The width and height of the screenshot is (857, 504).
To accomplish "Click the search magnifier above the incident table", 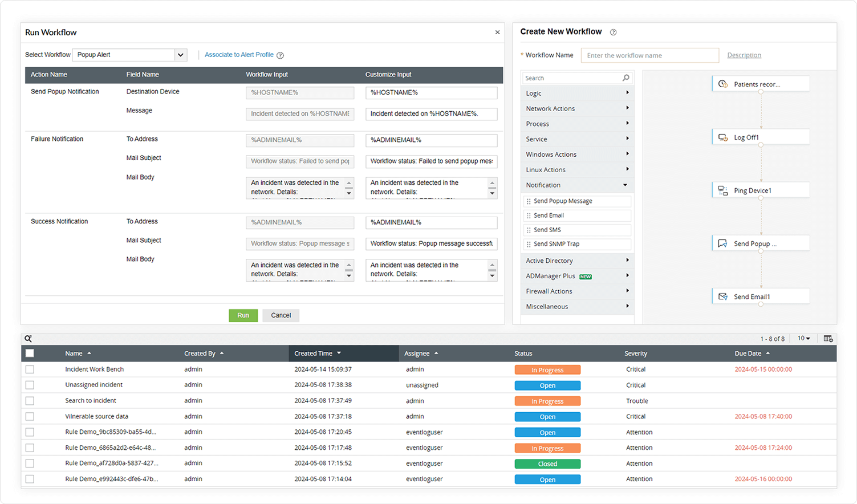I will [x=28, y=338].
